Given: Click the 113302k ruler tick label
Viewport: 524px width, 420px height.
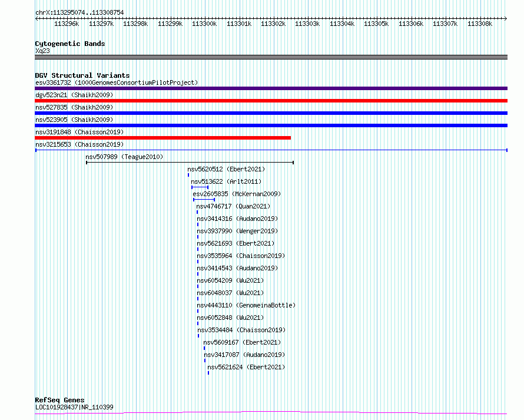Looking at the screenshot, I should [x=273, y=24].
